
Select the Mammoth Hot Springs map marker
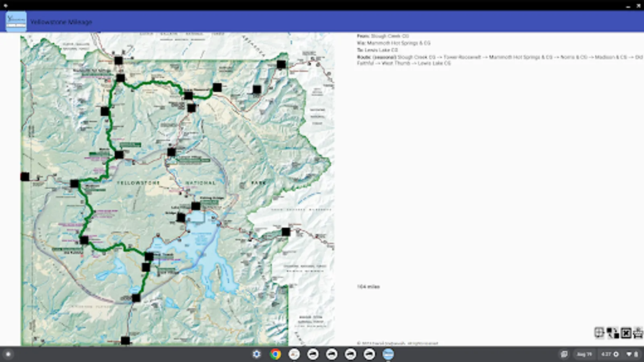(120, 78)
